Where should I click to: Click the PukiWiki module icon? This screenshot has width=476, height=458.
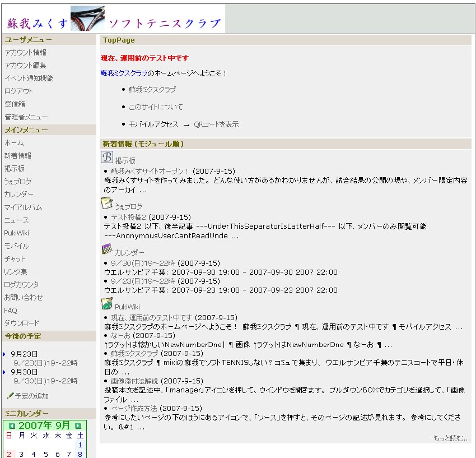(x=106, y=304)
